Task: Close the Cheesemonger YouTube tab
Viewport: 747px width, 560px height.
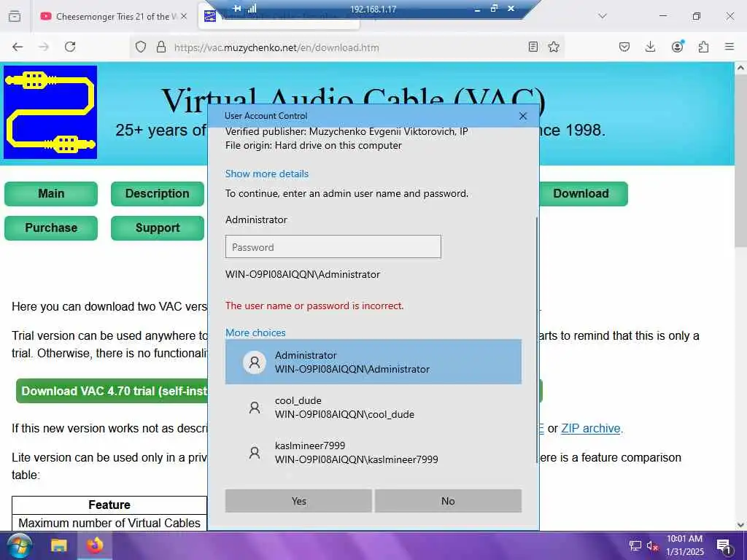Action: pos(184,16)
